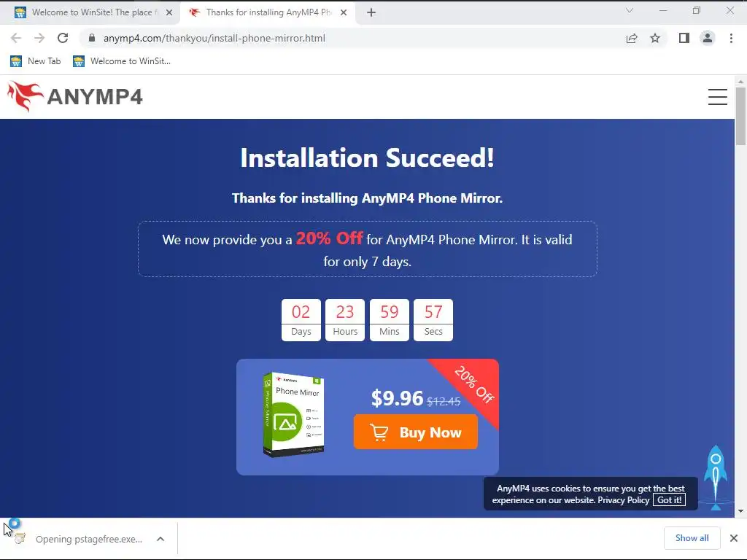Click the address bar URL
This screenshot has height=560, width=747.
tap(214, 38)
